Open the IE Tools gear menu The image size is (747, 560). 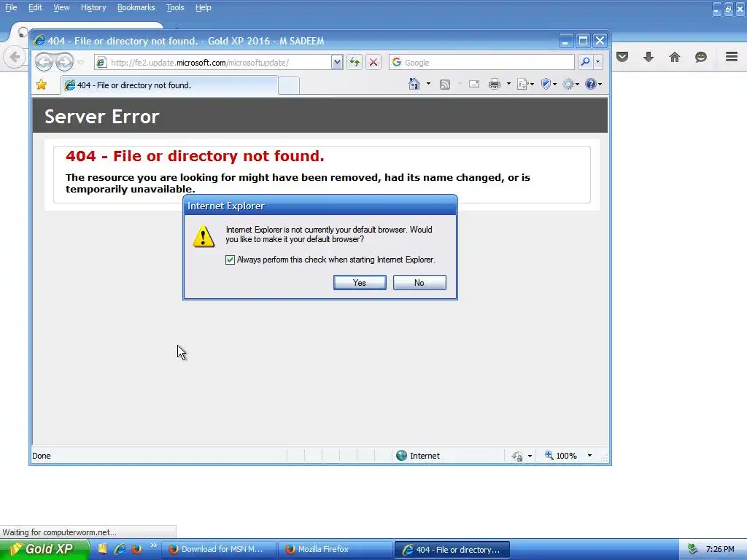pyautogui.click(x=570, y=85)
